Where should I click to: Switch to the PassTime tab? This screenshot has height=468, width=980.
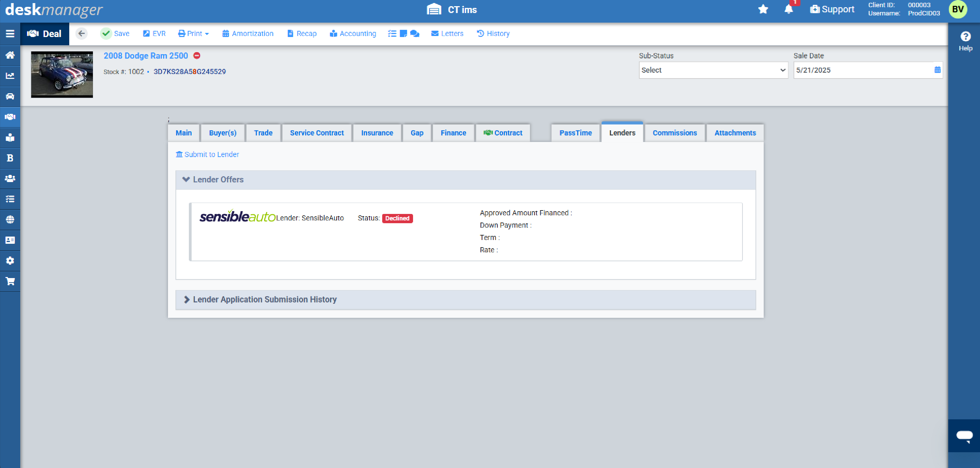coord(575,133)
